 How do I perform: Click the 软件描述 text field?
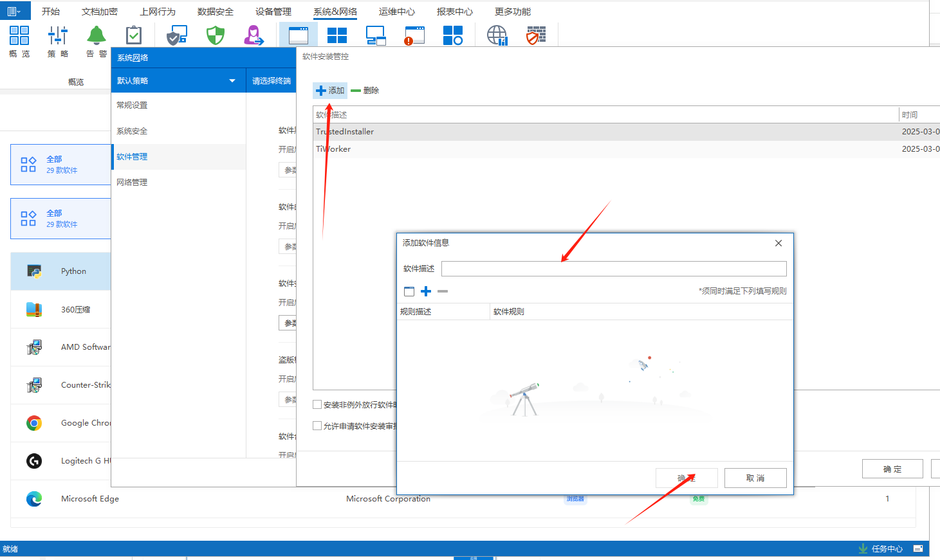[x=614, y=269]
